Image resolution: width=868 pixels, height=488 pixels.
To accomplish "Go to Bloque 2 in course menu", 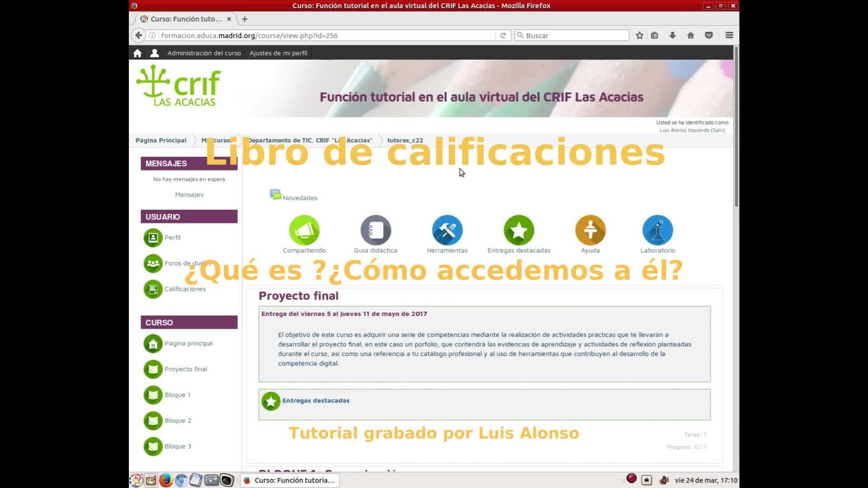I will 177,421.
